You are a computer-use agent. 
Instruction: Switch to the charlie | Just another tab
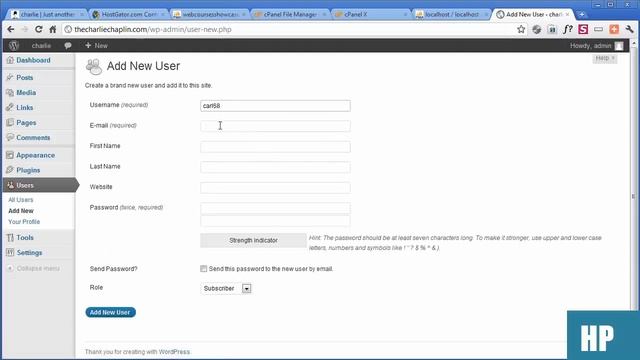click(47, 14)
